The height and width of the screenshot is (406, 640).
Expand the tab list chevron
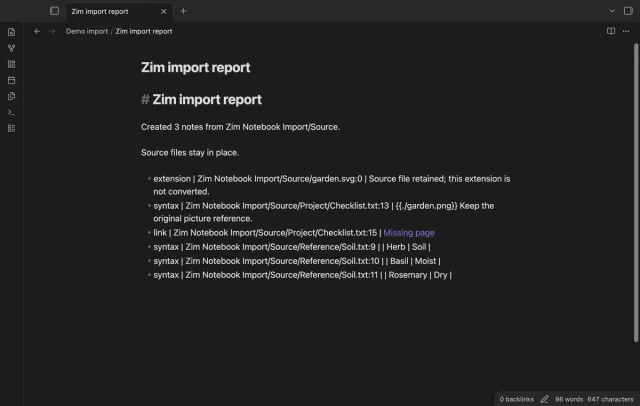coord(612,11)
